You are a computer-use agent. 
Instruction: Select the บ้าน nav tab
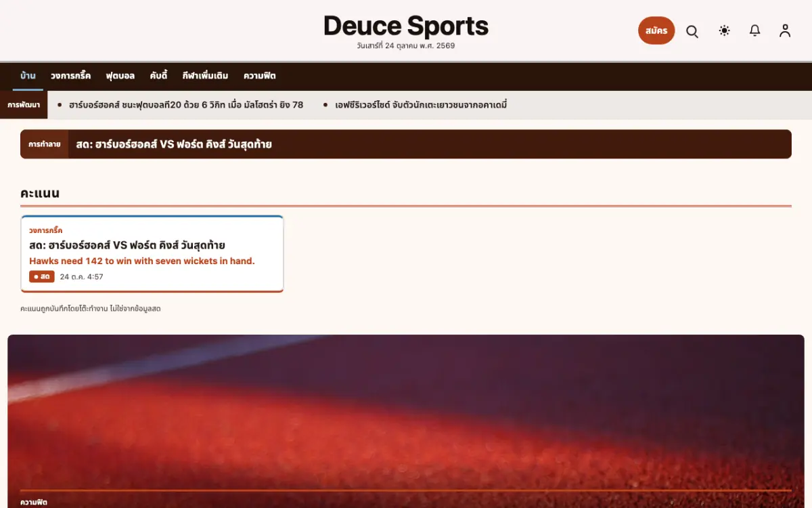tap(28, 76)
